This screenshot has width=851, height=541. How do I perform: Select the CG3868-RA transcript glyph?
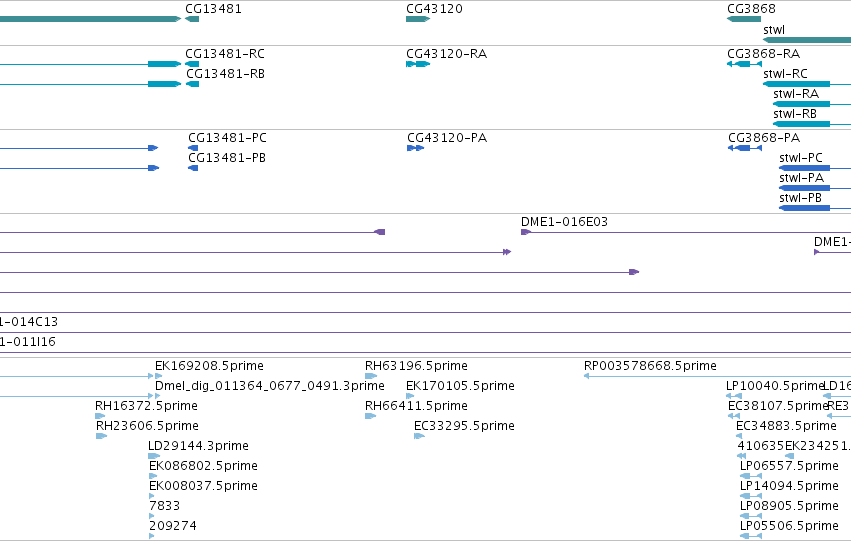click(x=744, y=64)
